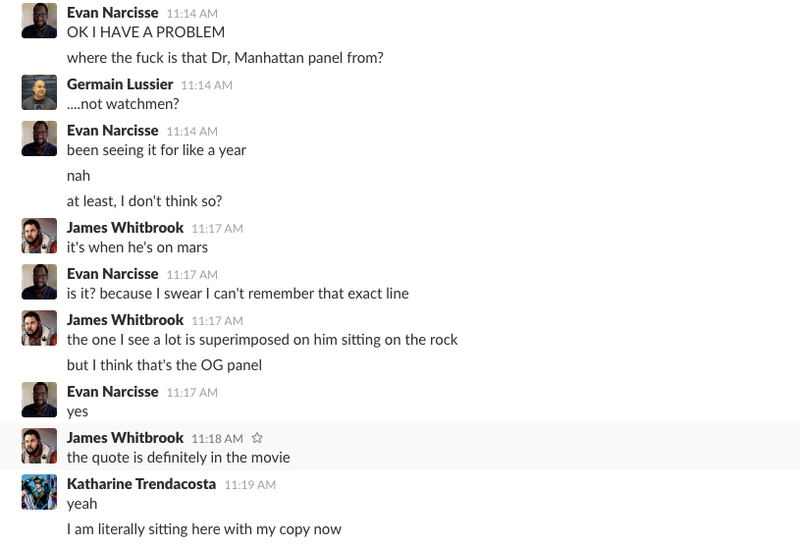Select message 'I am literally sitting here with my copy now'
The width and height of the screenshot is (800, 546).
(204, 529)
